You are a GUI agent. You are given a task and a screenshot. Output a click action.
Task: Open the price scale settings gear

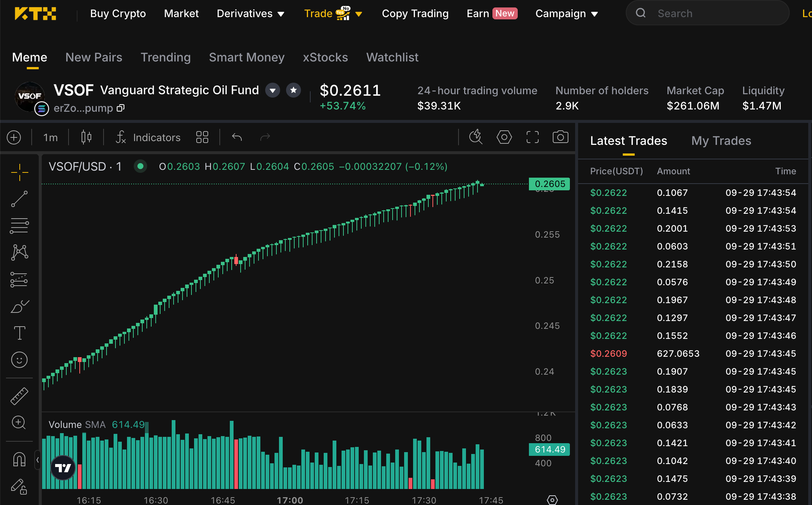[x=552, y=500]
